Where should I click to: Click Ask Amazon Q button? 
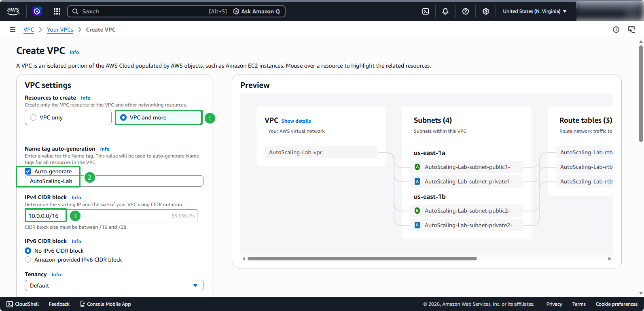[x=256, y=11]
